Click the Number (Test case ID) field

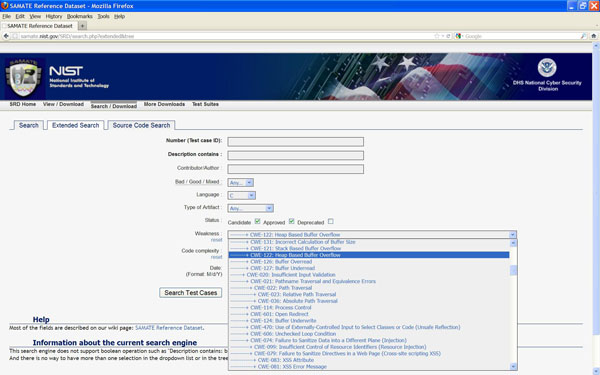[295, 142]
